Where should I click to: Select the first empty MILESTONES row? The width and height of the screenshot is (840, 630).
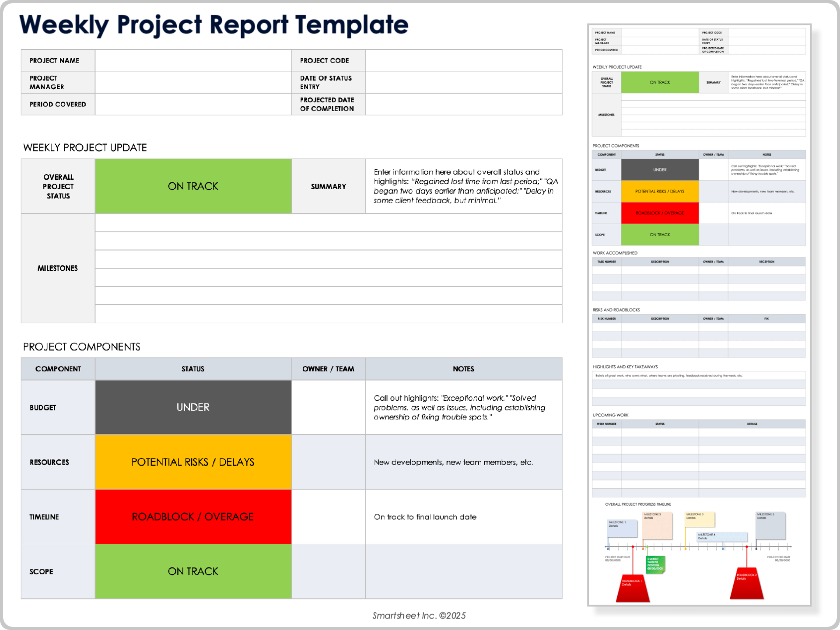pyautogui.click(x=328, y=223)
